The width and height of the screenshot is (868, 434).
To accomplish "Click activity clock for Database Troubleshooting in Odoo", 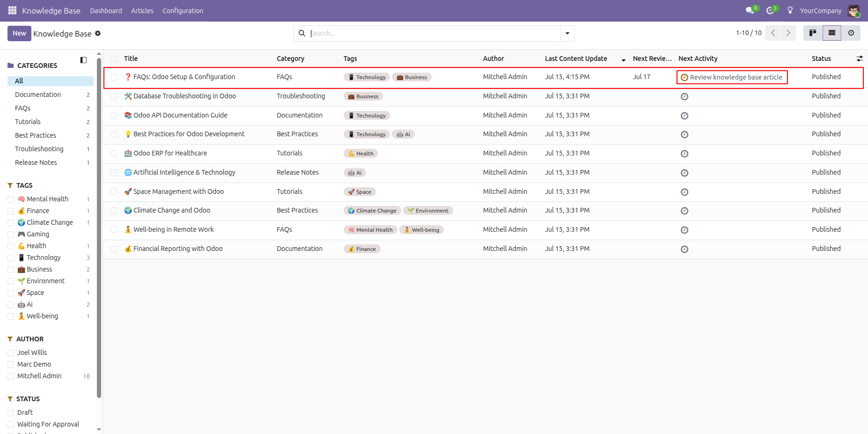I will [x=684, y=96].
